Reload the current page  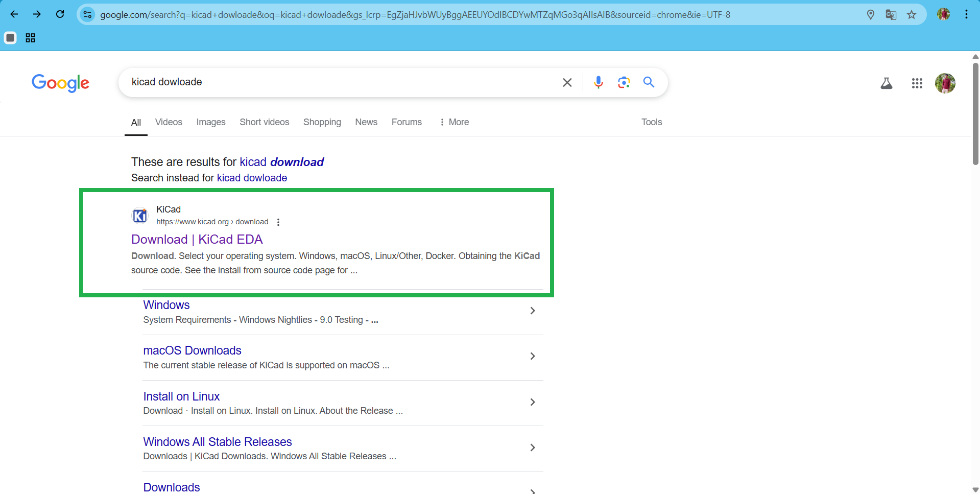pos(60,14)
